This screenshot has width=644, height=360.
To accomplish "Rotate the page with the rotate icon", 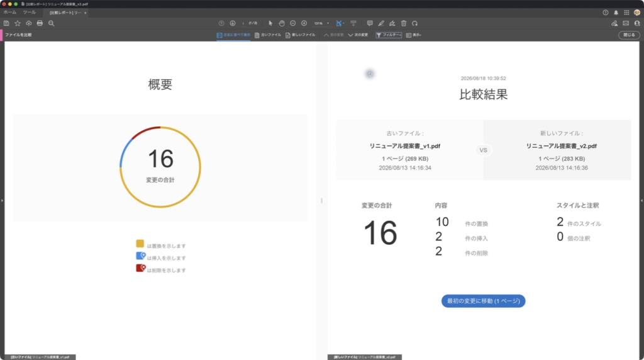I will click(415, 23).
